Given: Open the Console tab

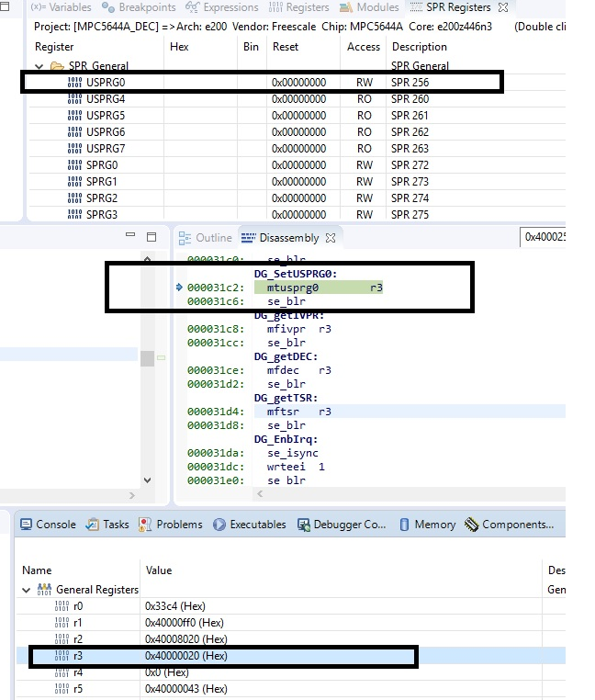Looking at the screenshot, I should tap(49, 525).
